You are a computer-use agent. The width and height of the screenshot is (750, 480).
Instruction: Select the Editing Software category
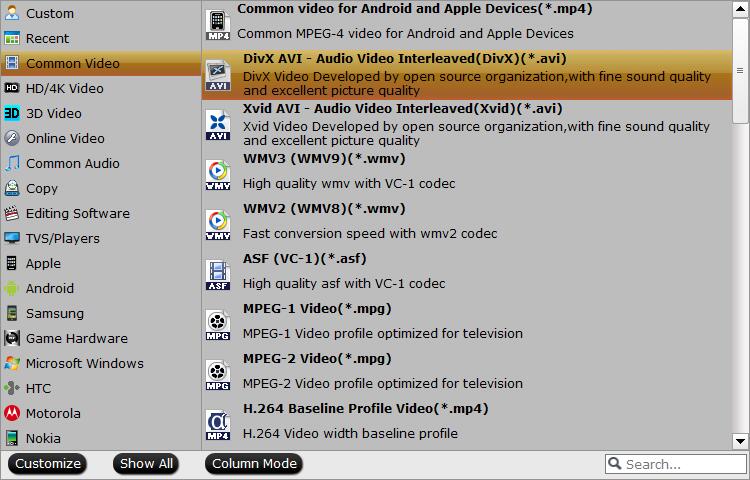click(100, 213)
